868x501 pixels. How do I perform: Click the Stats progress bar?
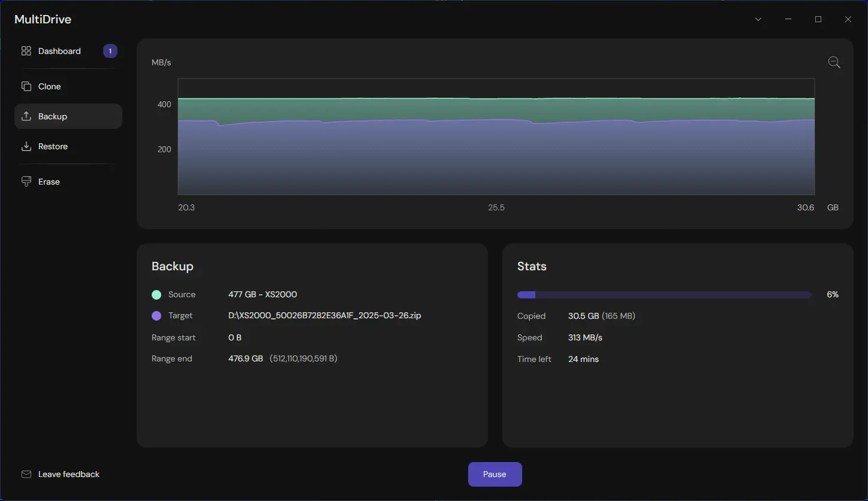pyautogui.click(x=664, y=294)
